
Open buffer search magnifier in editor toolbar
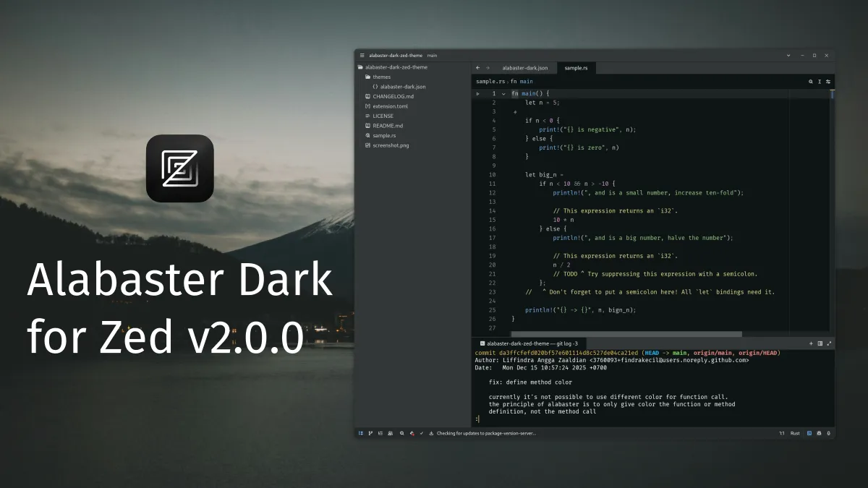811,82
